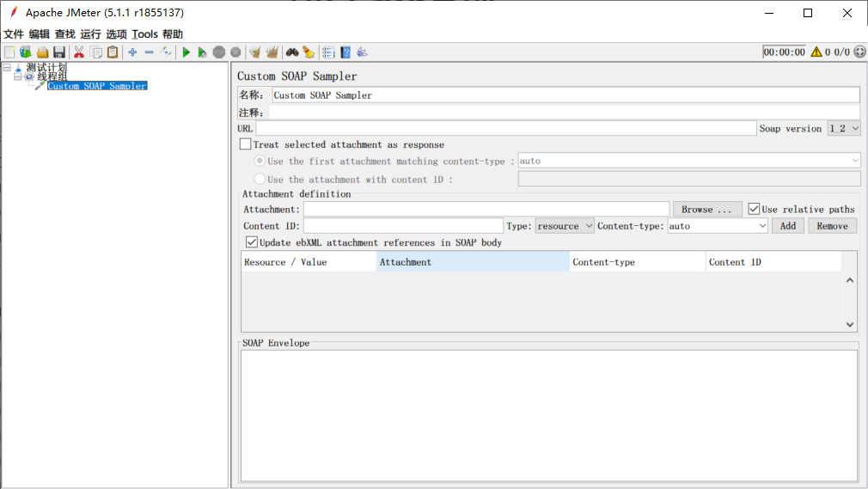This screenshot has height=489, width=868.
Task: Click inside the URL input field
Action: click(x=505, y=128)
